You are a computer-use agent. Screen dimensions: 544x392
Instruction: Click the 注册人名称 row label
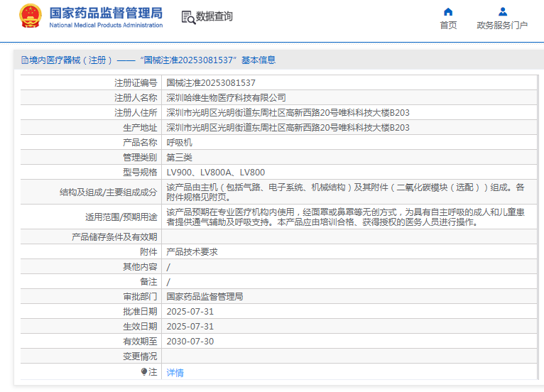136,98
